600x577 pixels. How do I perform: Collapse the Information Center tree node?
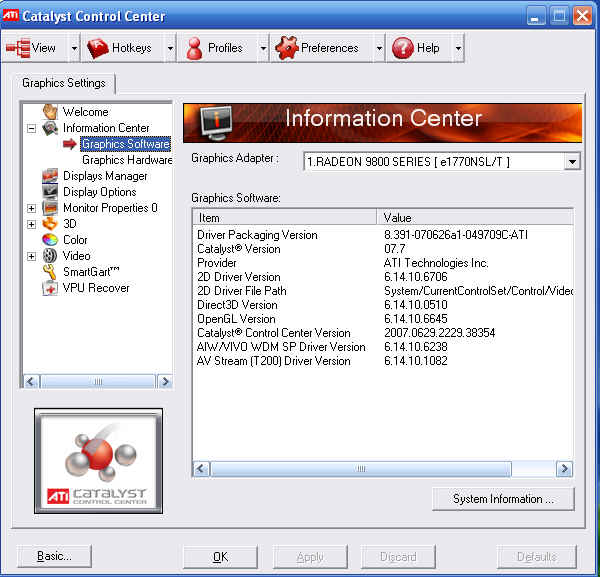[31, 128]
